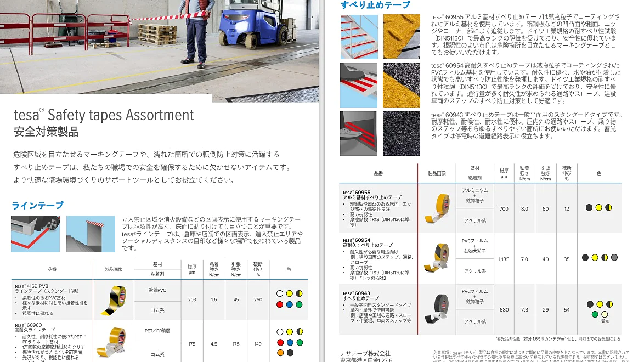644x362 pixels.
Task: Select thickness value '203'
Action: tap(192, 299)
